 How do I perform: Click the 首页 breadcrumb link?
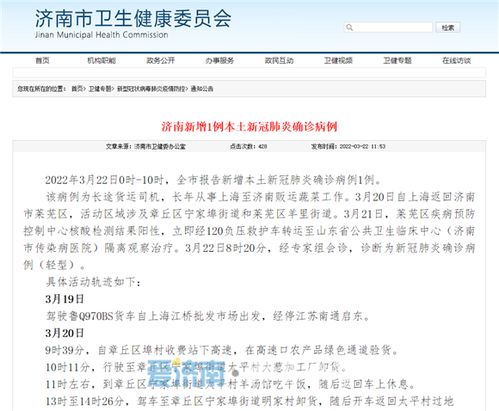point(77,89)
